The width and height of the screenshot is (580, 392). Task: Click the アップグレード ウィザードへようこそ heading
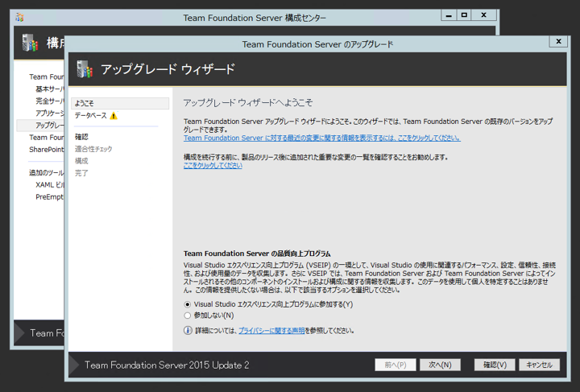(248, 103)
